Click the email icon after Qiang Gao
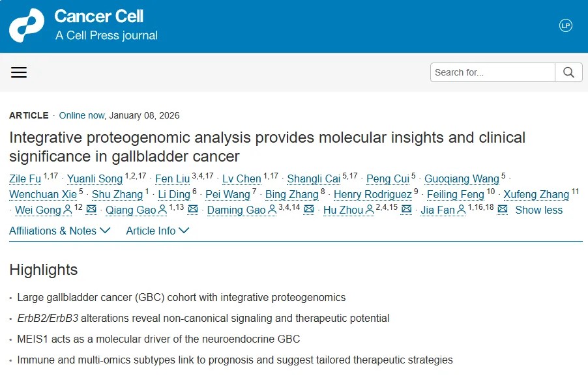This screenshot has height=385, width=588. (x=192, y=210)
